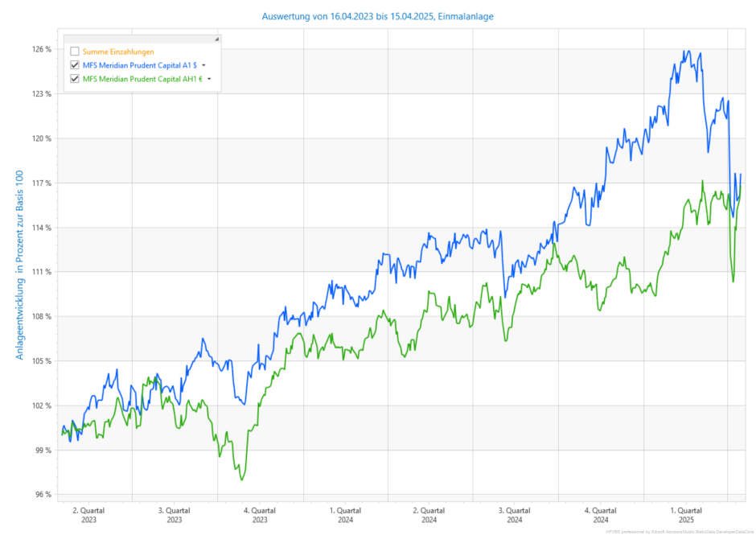The height and width of the screenshot is (535, 756).
Task: Click the blue line's highest peak
Action: (687, 51)
